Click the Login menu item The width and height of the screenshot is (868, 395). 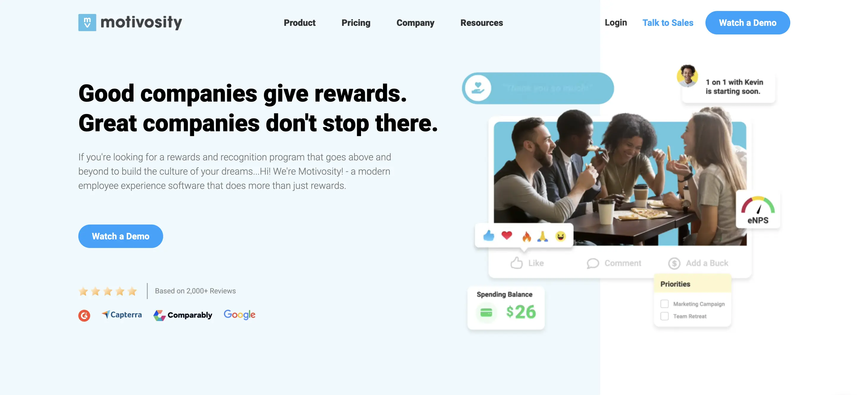[x=616, y=22]
